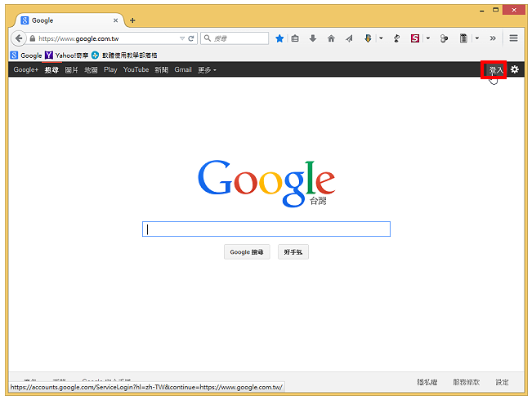Screen dimensions: 532x400
Task: Close the Google tab
Action: coord(116,20)
